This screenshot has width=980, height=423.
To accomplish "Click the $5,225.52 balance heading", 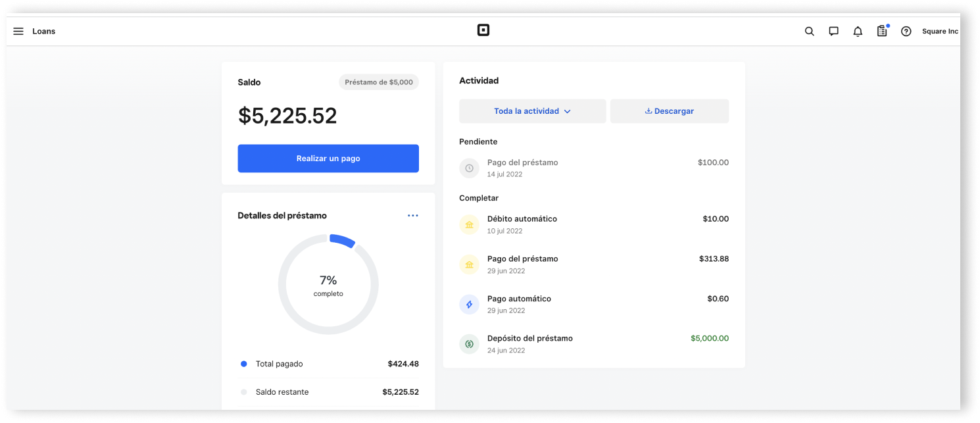I will pos(287,116).
